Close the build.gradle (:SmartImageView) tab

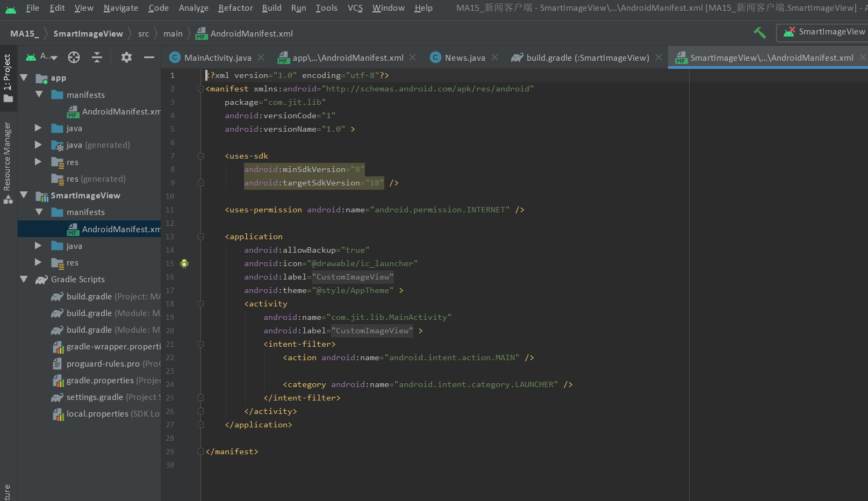pos(658,57)
